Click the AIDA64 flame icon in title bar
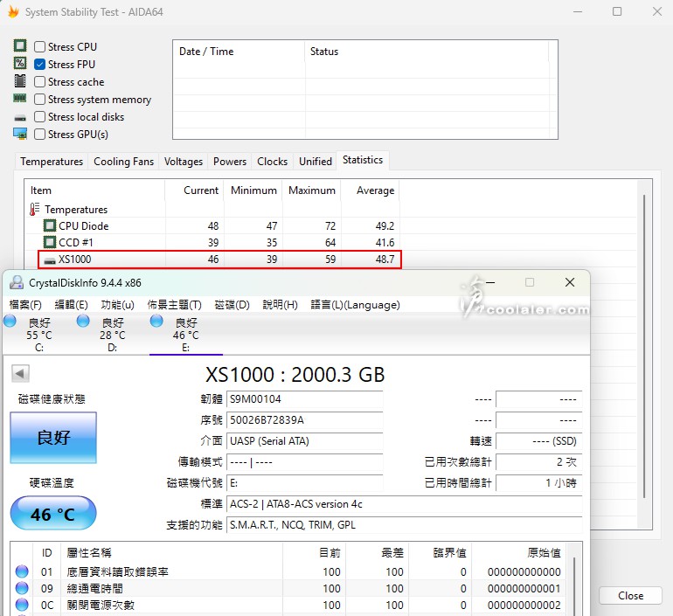 pyautogui.click(x=13, y=11)
